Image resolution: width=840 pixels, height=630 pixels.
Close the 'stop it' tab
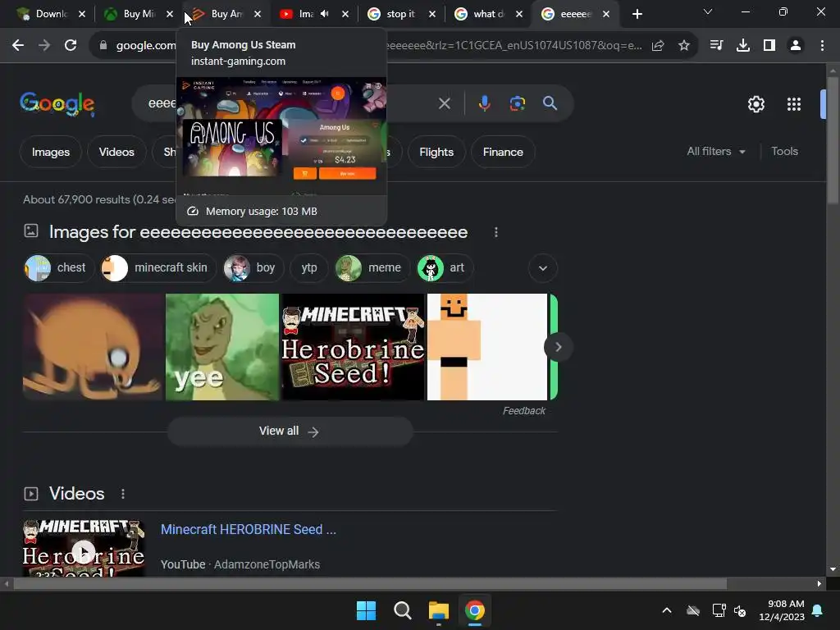click(x=432, y=15)
